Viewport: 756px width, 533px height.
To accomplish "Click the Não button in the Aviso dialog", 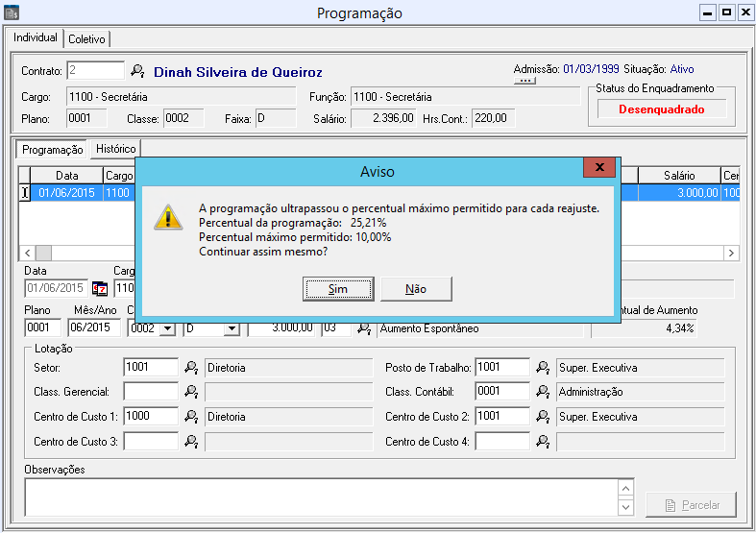I will pyautogui.click(x=416, y=289).
